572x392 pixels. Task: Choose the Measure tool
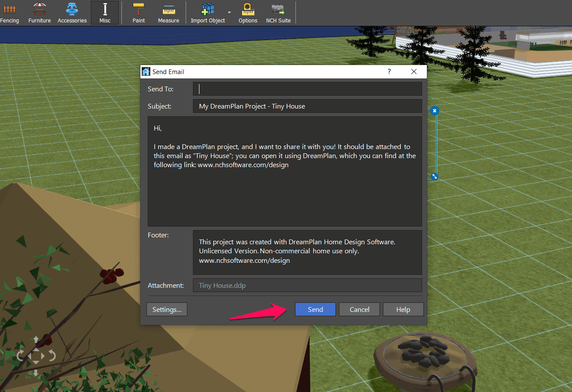pyautogui.click(x=168, y=13)
